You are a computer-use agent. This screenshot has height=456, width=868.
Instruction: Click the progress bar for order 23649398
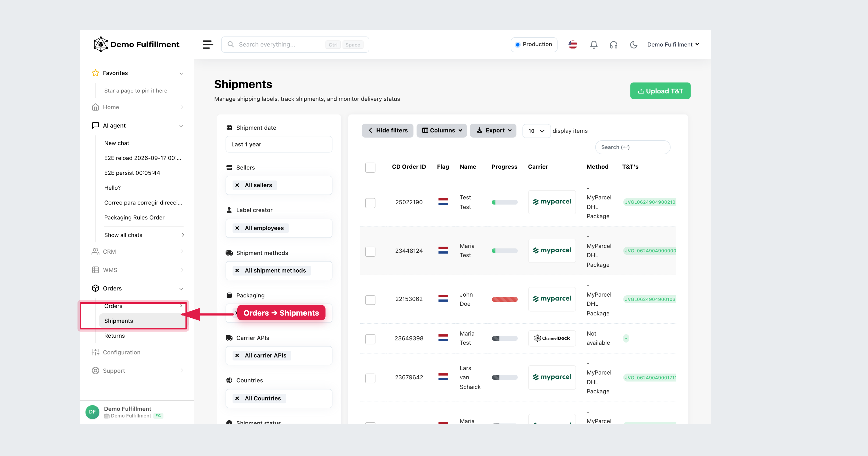505,338
